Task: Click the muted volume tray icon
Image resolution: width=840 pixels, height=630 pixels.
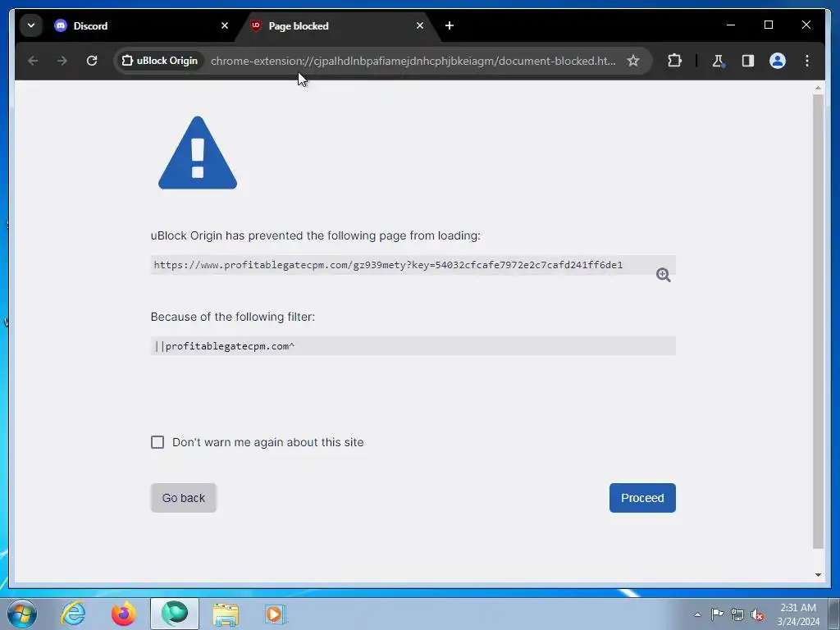Action: 757,615
